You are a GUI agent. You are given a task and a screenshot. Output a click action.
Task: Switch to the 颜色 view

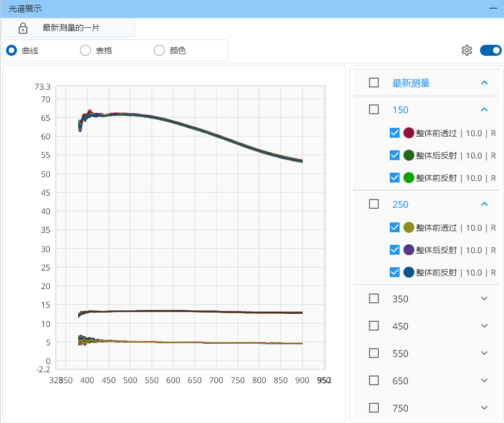159,50
